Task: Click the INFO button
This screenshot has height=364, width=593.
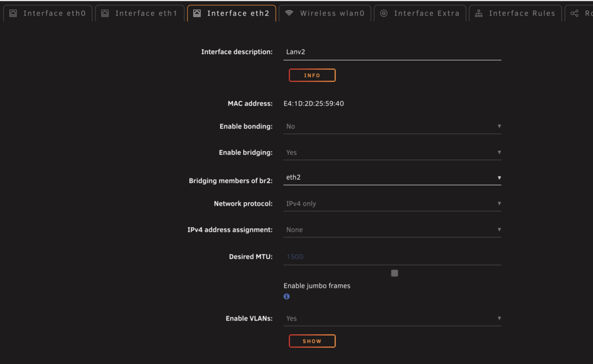Action: click(312, 75)
